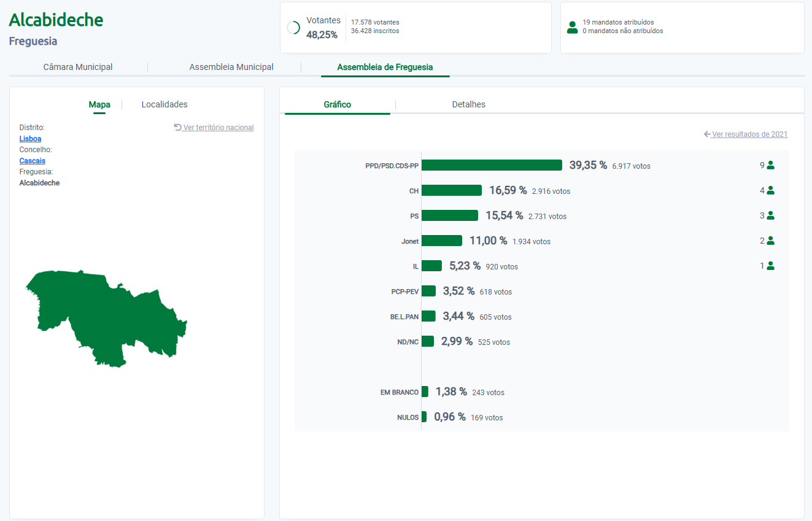Switch to the Localidades tab

click(164, 104)
